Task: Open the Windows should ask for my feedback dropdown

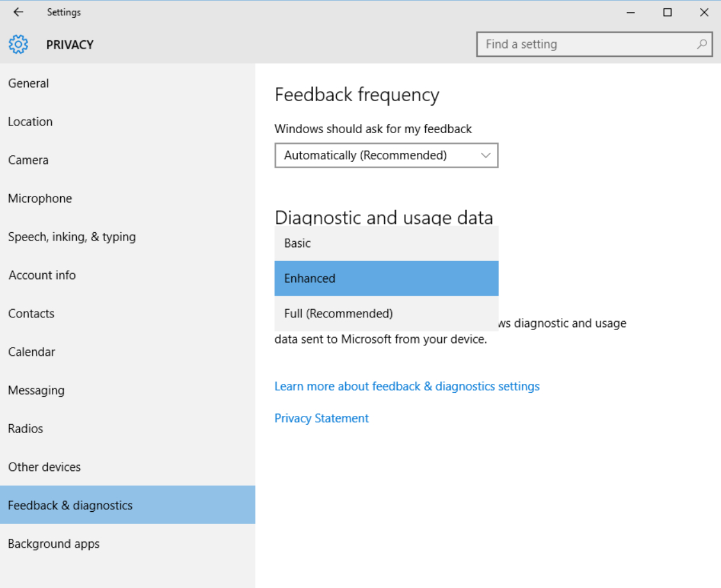Action: coord(386,155)
